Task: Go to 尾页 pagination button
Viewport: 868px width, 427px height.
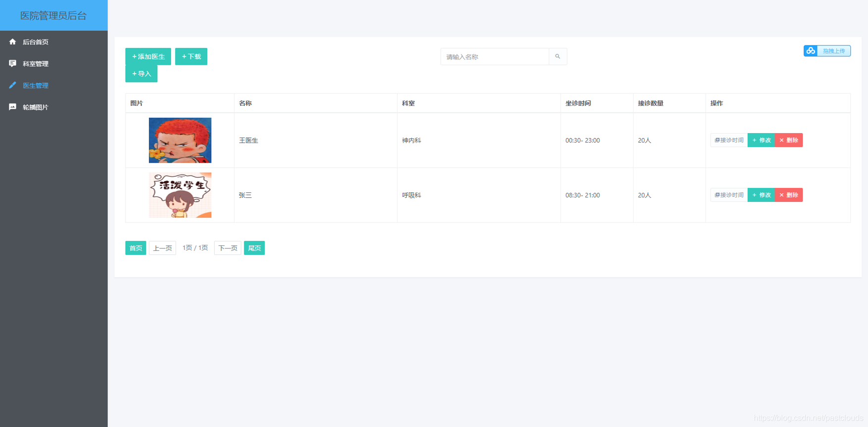Action: pos(254,248)
